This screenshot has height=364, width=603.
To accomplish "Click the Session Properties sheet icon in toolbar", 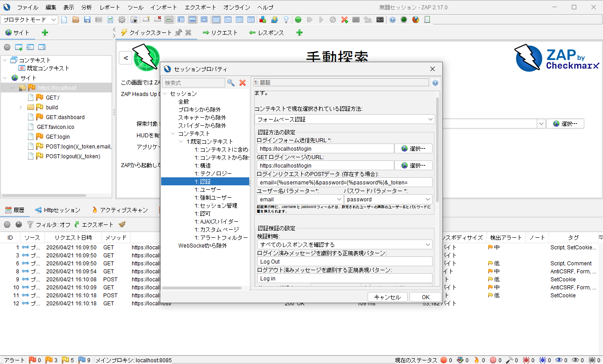I will (x=110, y=20).
